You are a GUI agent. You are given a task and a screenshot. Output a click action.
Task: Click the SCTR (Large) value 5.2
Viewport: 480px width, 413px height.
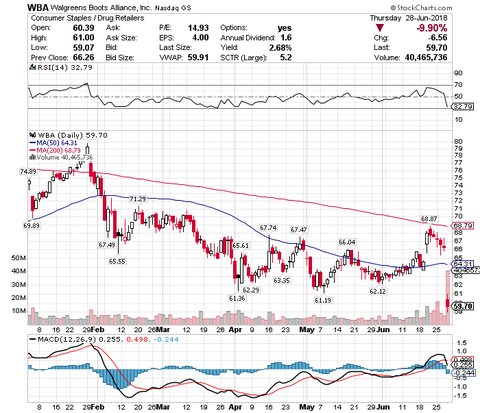coord(286,57)
